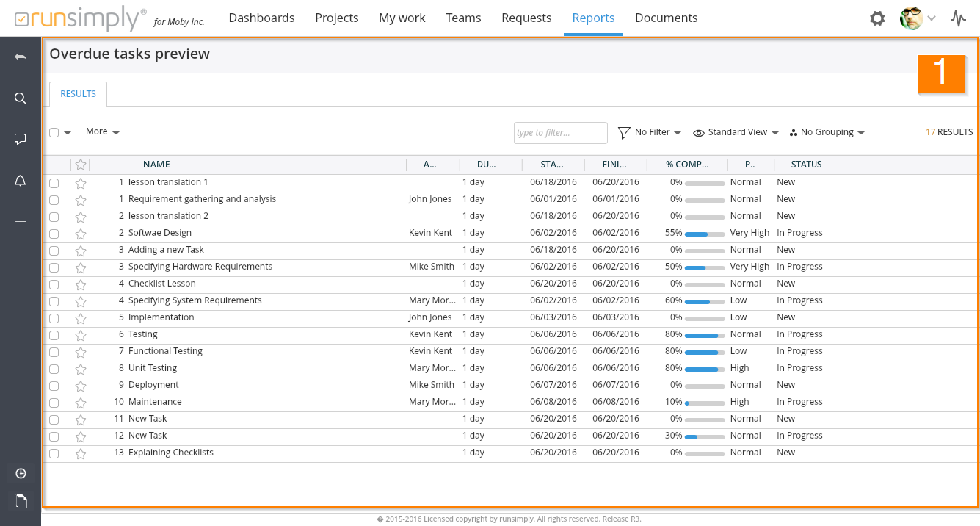The height and width of the screenshot is (526, 980).
Task: Open search from the left sidebar
Action: click(x=21, y=98)
